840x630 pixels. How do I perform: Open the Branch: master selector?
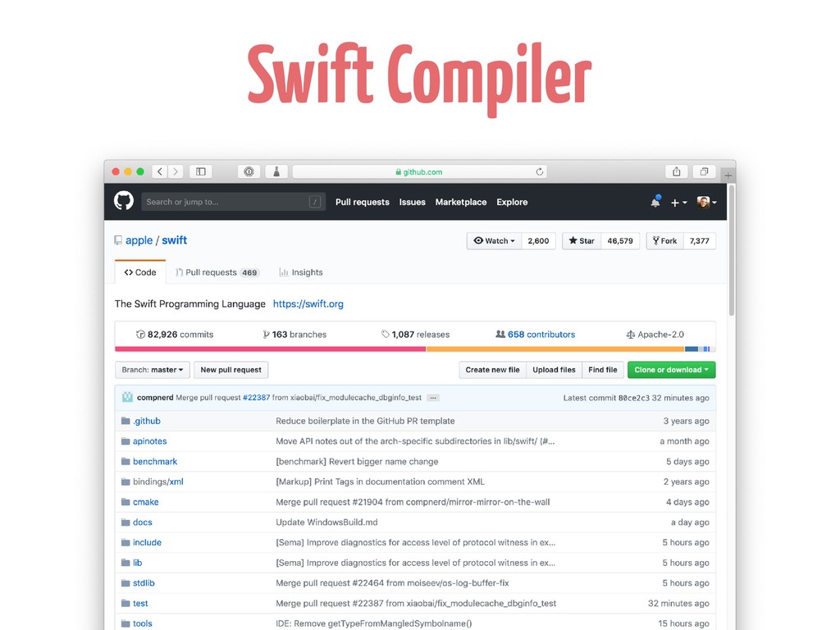point(152,370)
